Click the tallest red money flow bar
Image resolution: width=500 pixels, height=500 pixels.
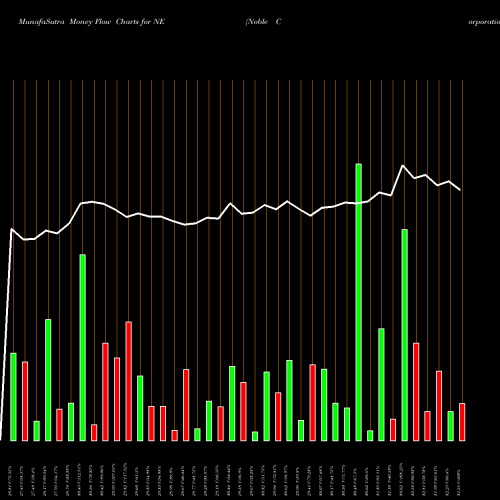click(128, 381)
